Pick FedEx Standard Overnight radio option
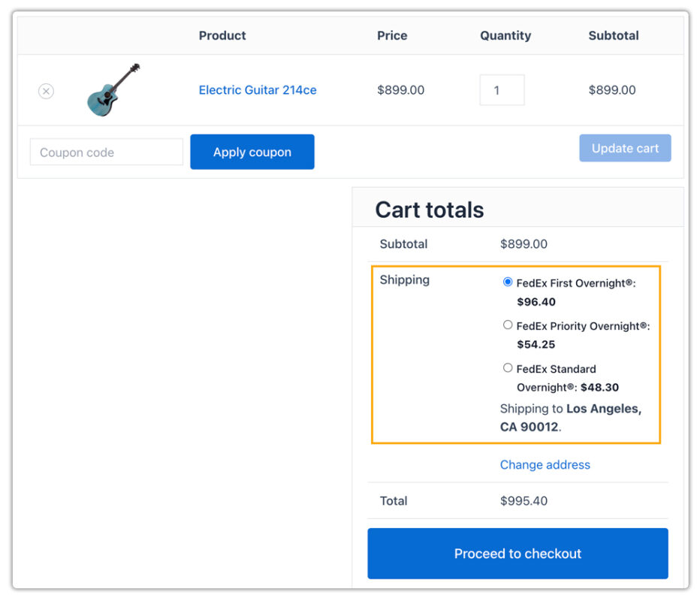Image resolution: width=700 pixels, height=601 pixels. [508, 368]
